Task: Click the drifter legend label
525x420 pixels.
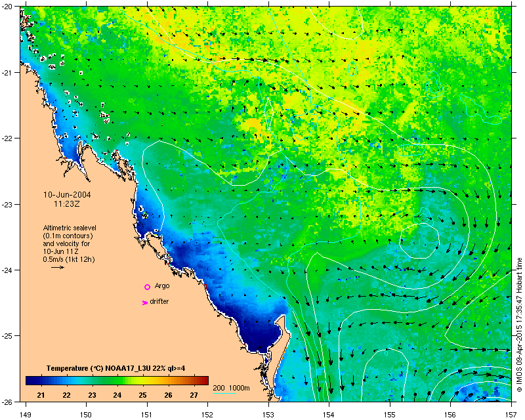Action: tap(159, 301)
